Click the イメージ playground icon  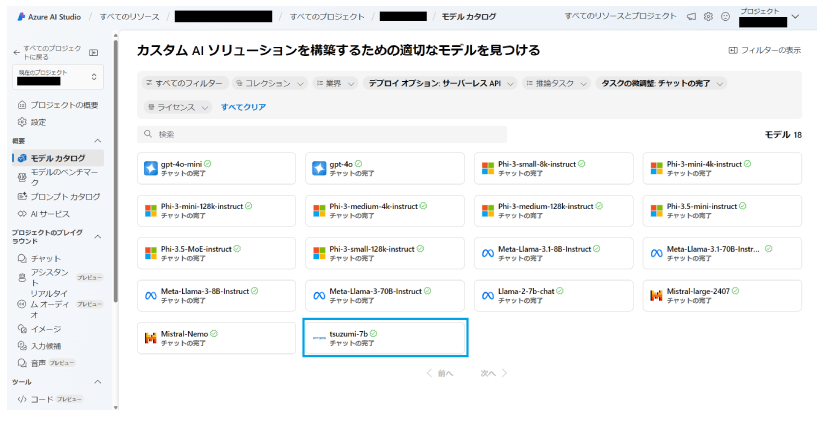[x=22, y=329]
